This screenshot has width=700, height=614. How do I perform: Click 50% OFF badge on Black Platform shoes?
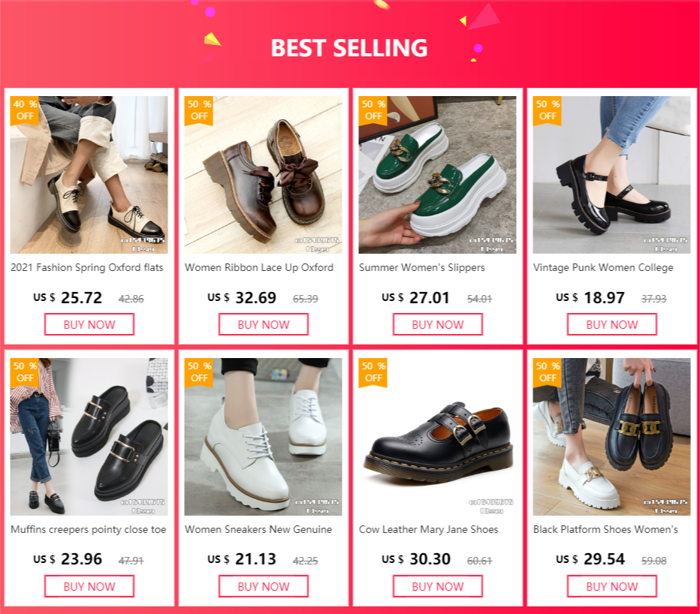tap(548, 372)
